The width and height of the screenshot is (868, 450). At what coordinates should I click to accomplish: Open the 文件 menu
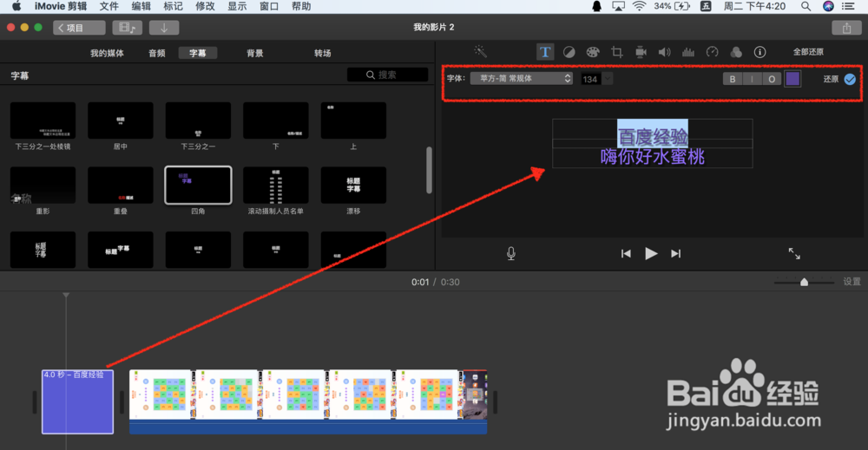(109, 6)
